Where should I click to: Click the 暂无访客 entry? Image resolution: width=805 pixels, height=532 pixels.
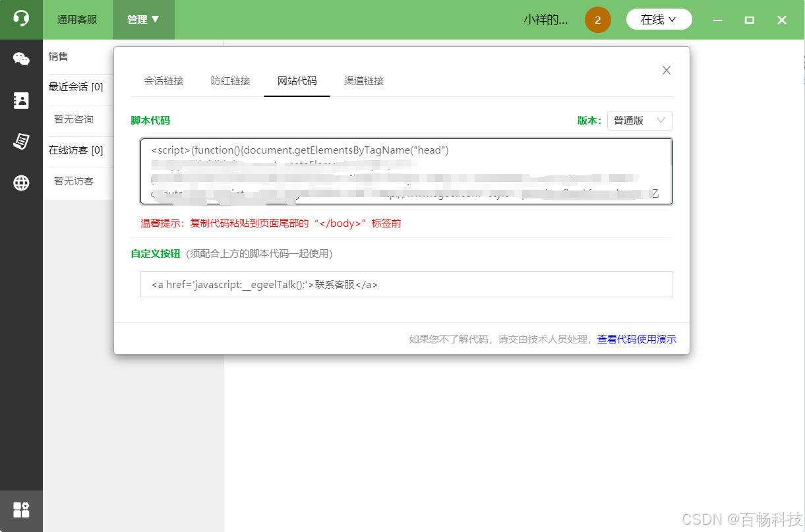pos(74,181)
